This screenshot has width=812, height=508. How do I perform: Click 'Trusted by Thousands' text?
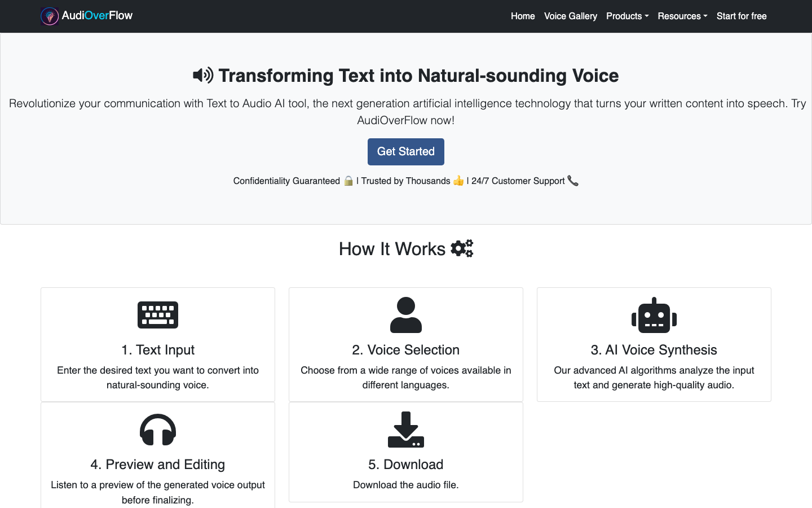(x=405, y=181)
